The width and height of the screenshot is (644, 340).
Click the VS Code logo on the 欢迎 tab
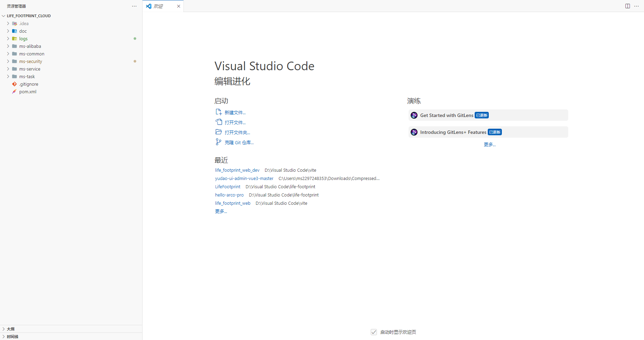pos(149,6)
